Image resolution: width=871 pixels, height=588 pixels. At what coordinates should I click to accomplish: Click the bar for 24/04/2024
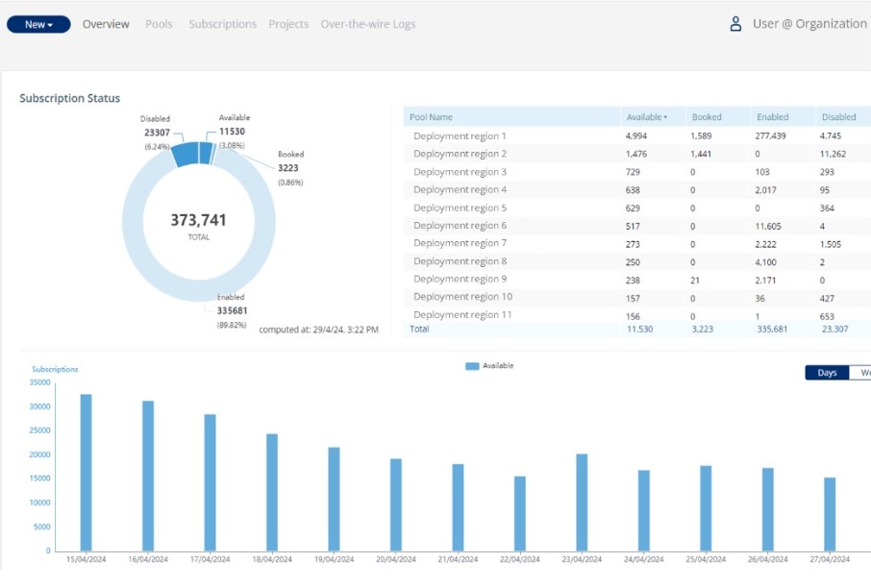[644, 511]
